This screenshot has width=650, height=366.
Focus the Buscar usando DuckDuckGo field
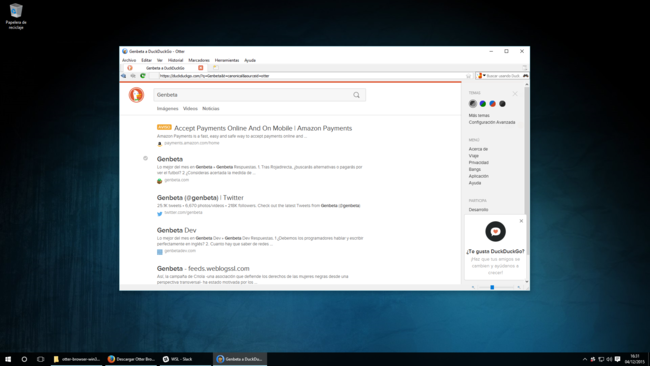(x=504, y=76)
